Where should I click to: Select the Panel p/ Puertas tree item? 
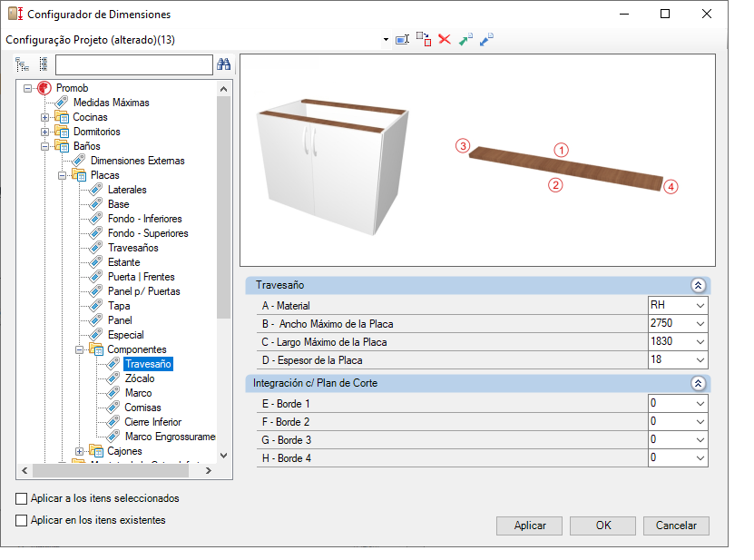(x=143, y=291)
